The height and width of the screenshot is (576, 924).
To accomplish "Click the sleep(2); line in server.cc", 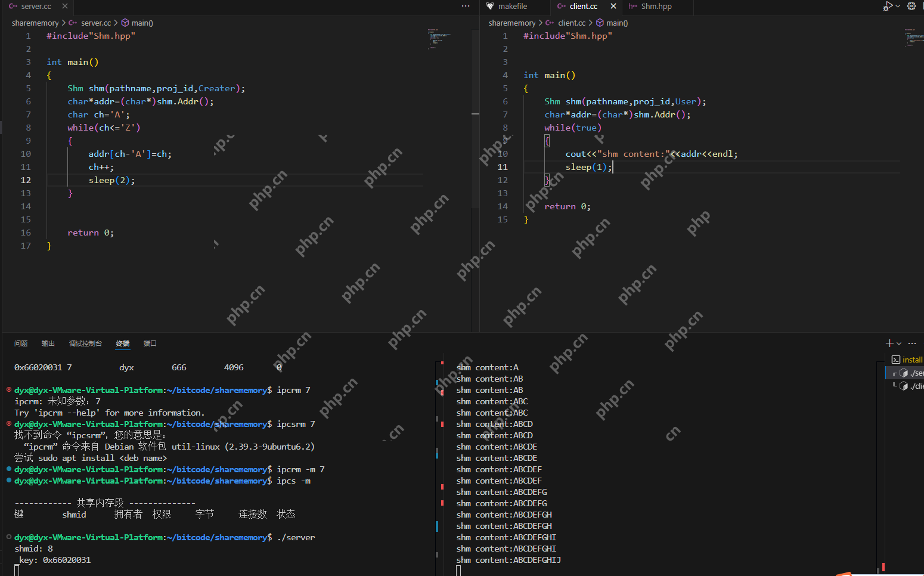I will click(112, 180).
